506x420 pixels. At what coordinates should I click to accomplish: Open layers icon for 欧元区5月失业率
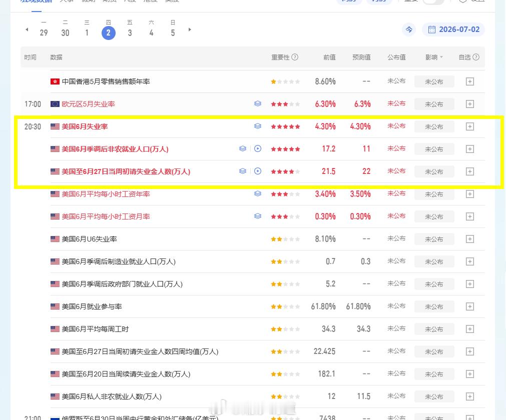point(258,104)
